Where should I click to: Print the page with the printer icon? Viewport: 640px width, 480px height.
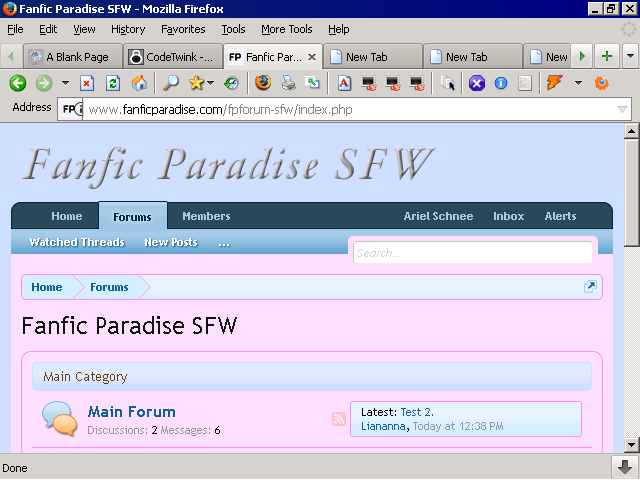[x=289, y=83]
